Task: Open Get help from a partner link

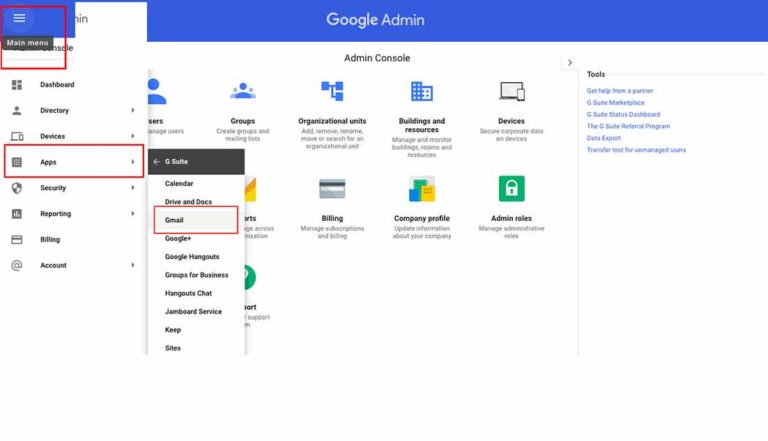Action: click(620, 91)
